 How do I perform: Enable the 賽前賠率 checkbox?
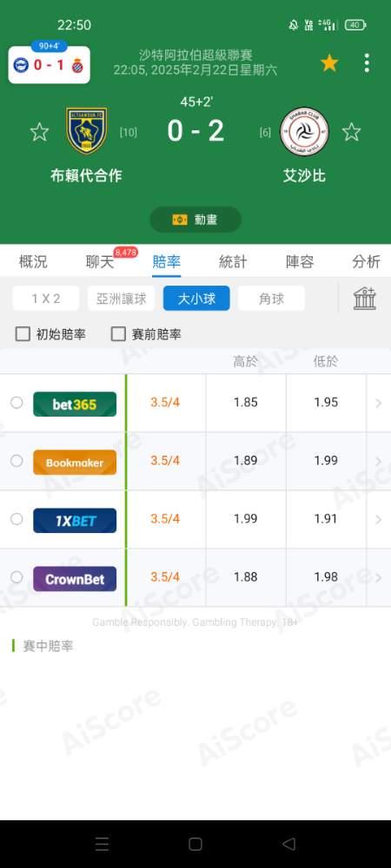[x=118, y=334]
